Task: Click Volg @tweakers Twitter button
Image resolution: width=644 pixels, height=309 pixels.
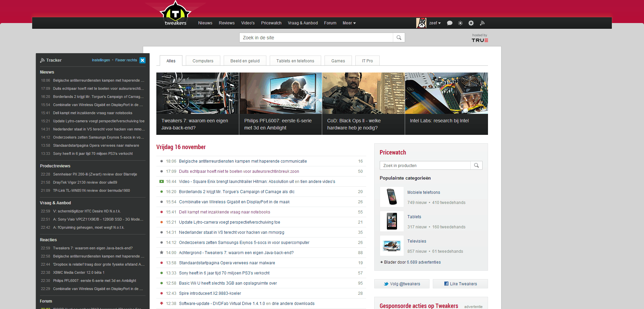Action: pyautogui.click(x=402, y=284)
